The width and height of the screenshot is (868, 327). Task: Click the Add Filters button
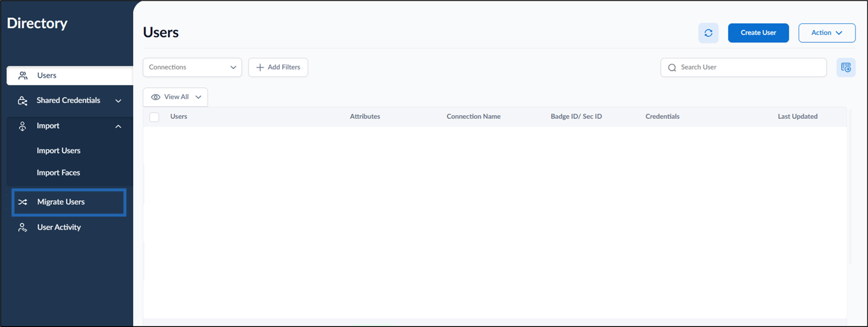click(x=278, y=68)
